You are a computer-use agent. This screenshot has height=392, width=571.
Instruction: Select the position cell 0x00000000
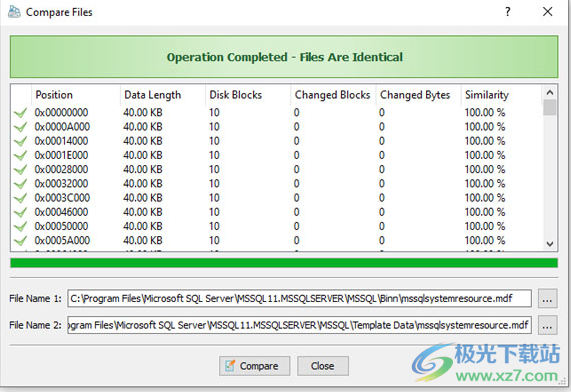click(61, 113)
